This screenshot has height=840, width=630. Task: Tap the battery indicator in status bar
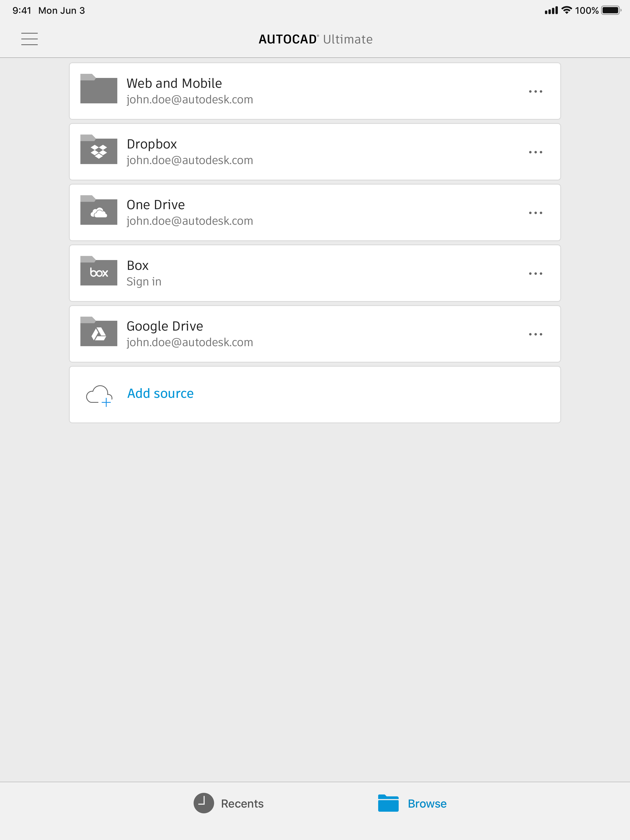click(611, 10)
